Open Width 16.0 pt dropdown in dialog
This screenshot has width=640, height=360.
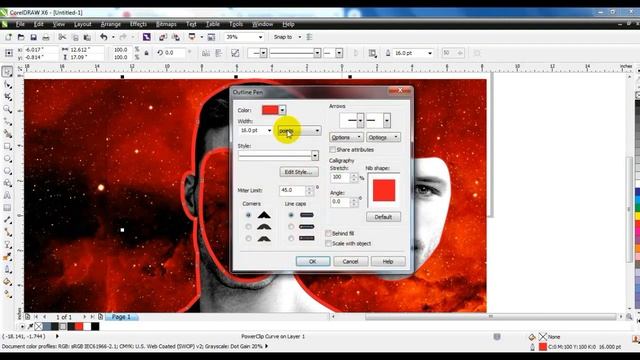click(269, 131)
